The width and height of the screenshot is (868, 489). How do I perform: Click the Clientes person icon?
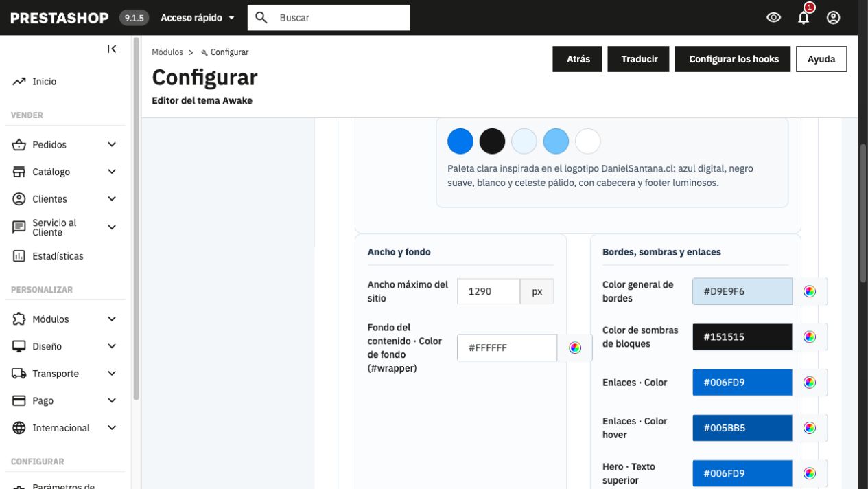coord(19,199)
